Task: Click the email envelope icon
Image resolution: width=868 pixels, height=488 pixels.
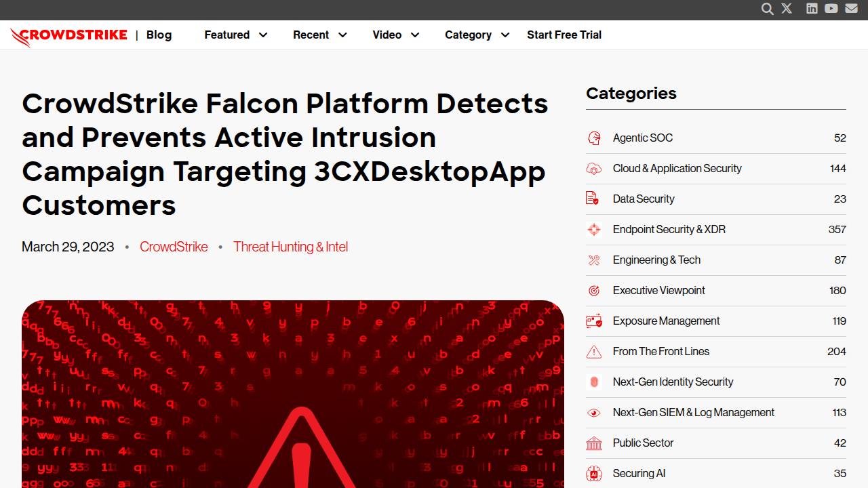Action: [852, 9]
